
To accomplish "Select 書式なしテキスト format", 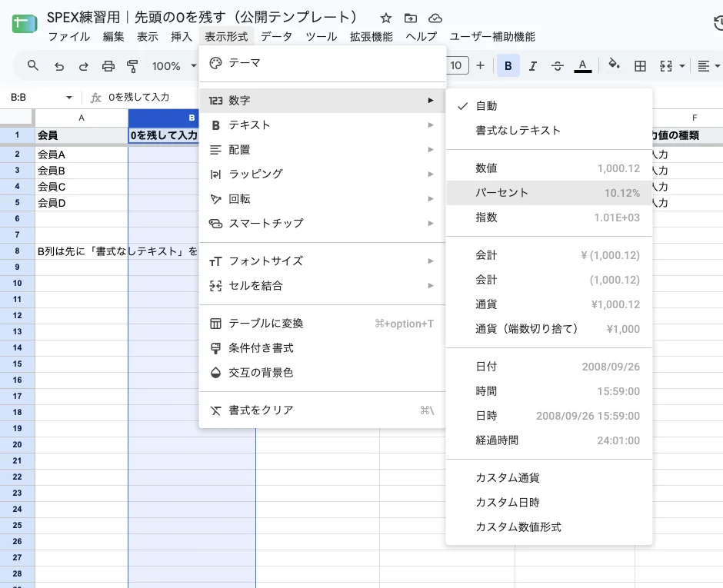I will [549, 131].
